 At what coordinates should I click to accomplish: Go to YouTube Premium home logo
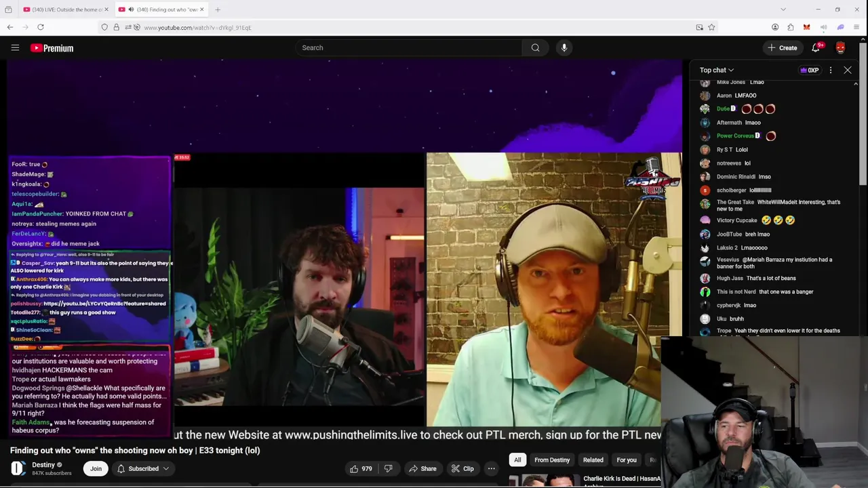coord(52,48)
